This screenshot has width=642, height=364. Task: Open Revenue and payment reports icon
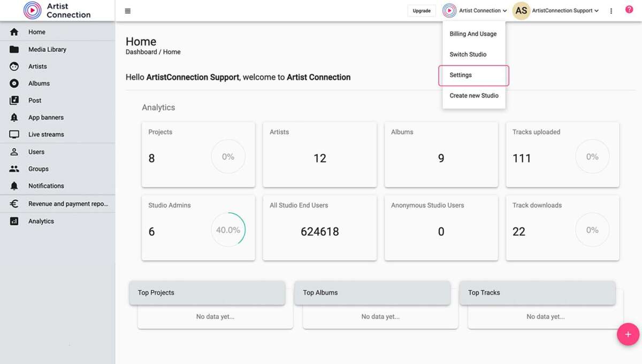click(x=15, y=203)
